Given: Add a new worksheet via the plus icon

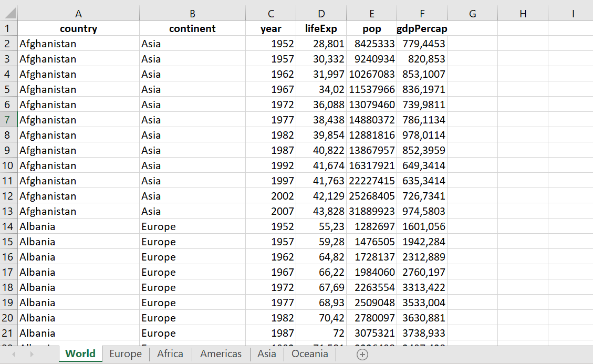Looking at the screenshot, I should click(361, 354).
